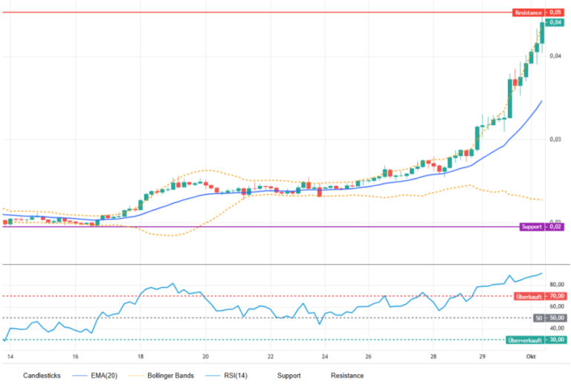Screen dimensions: 571x392
Task: Select the red Resistance line tag
Action: click(529, 13)
